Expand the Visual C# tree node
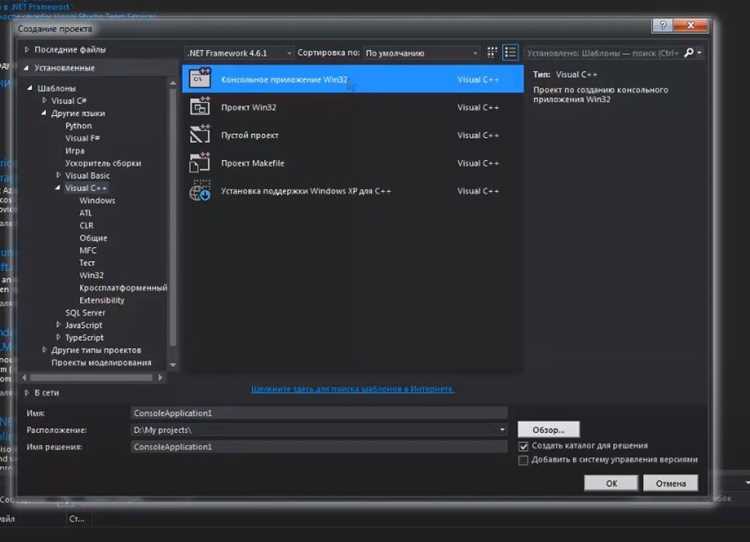Image resolution: width=750 pixels, height=542 pixels. point(44,100)
